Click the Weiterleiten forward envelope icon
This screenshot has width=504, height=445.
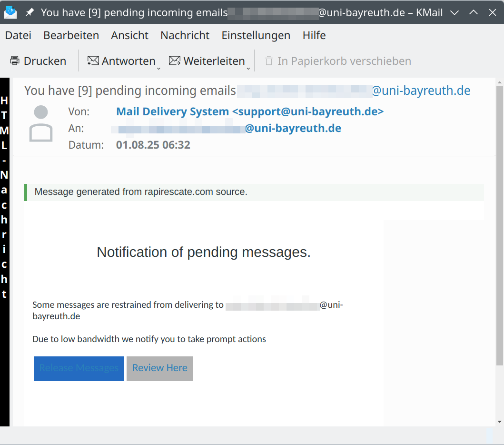click(175, 61)
